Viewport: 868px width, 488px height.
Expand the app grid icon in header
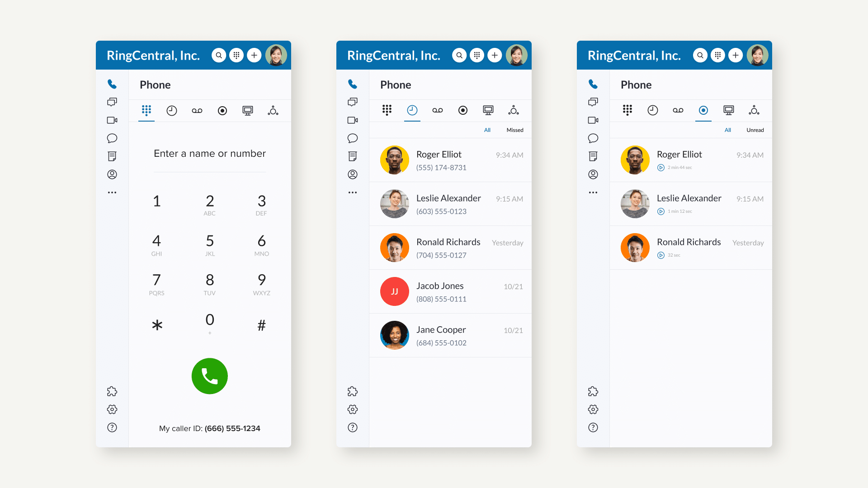237,55
